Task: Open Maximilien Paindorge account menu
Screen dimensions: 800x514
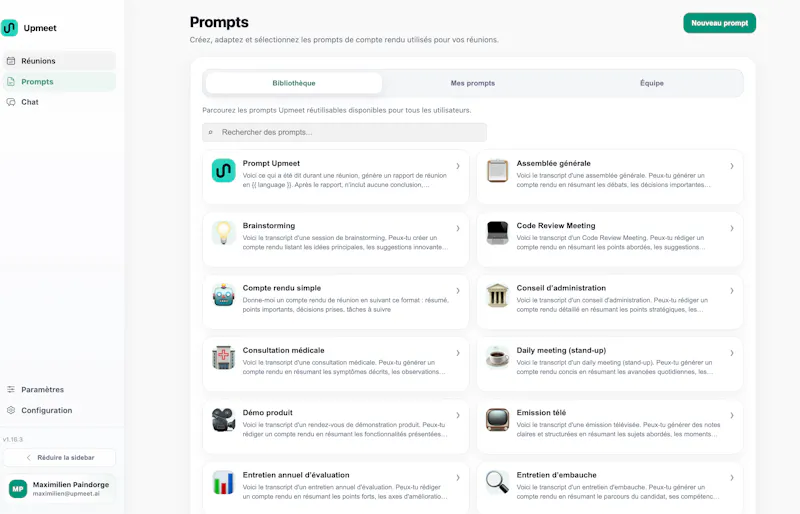Action: coord(60,489)
